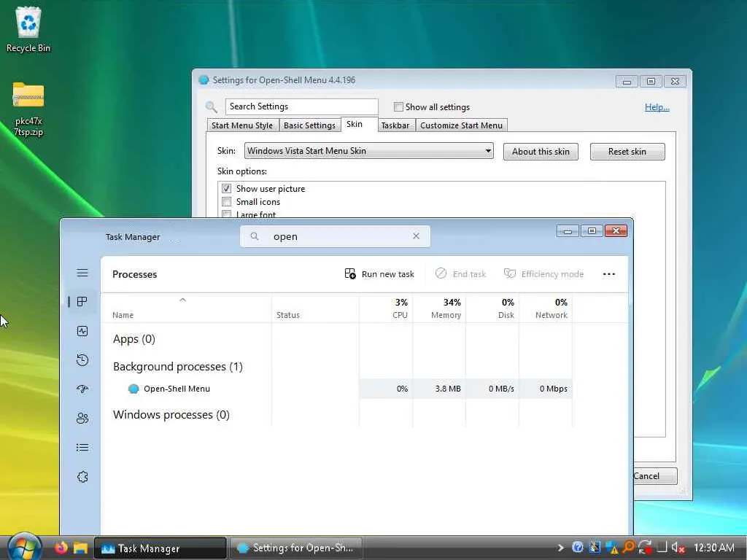Sort processes by CPU column header
The image size is (747, 560).
(x=387, y=308)
